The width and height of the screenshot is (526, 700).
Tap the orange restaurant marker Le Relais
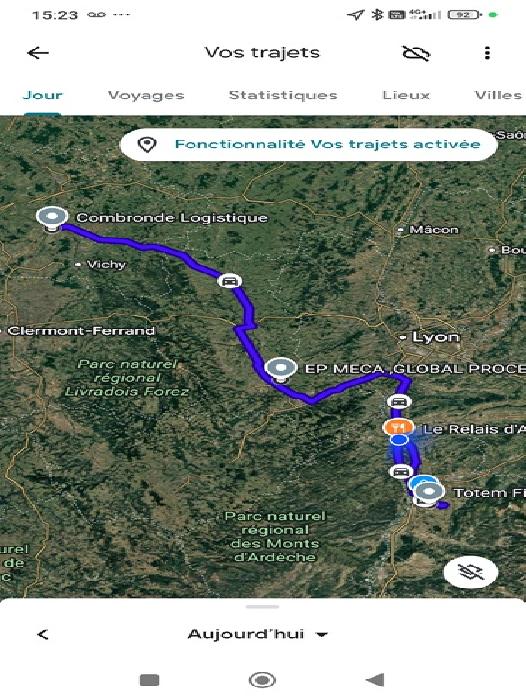[397, 427]
